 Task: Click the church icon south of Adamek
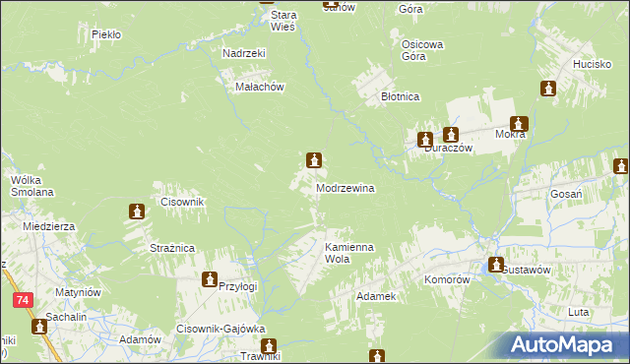point(376,356)
